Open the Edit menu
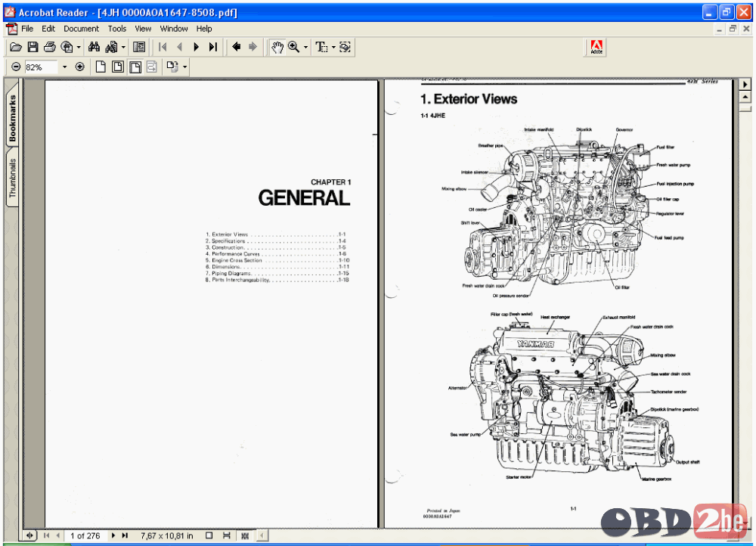Screen dimensions: 756x546 point(48,29)
